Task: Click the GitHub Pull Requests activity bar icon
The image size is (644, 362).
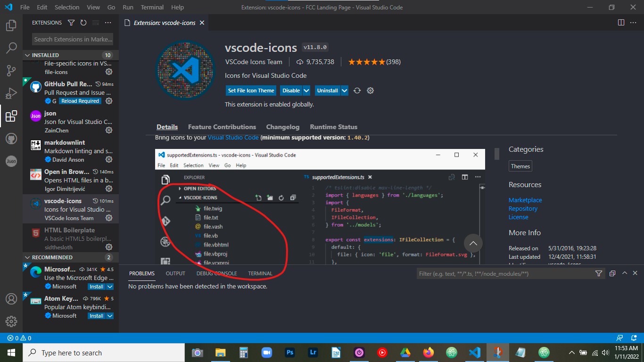Action: pyautogui.click(x=11, y=138)
